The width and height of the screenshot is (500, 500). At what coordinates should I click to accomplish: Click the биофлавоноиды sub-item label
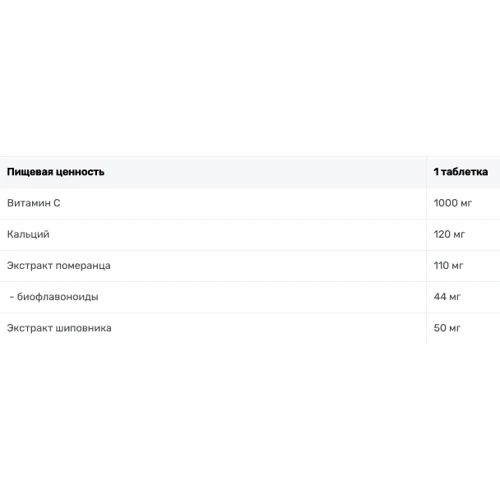[x=58, y=297]
